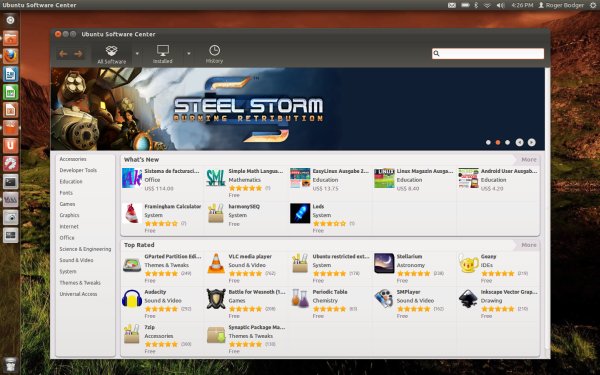Open the Audacity headphones icon
Viewport: 600px width, 375px height.
(132, 299)
